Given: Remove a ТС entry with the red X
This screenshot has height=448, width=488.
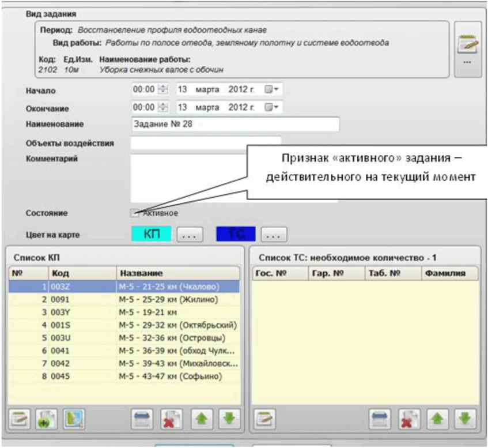Looking at the screenshot, I should 408,419.
